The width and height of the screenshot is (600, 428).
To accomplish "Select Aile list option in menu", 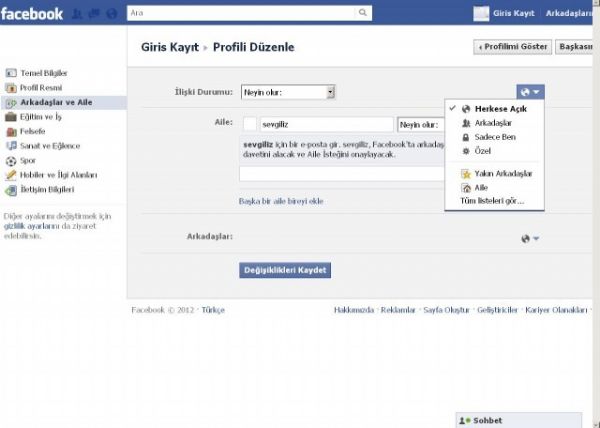I will click(x=494, y=188).
